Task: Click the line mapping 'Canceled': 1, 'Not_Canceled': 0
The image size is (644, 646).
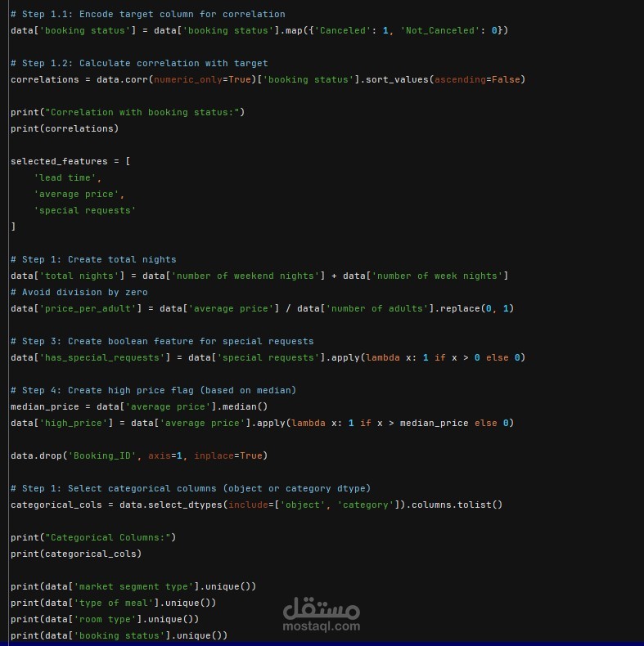Action: click(259, 30)
